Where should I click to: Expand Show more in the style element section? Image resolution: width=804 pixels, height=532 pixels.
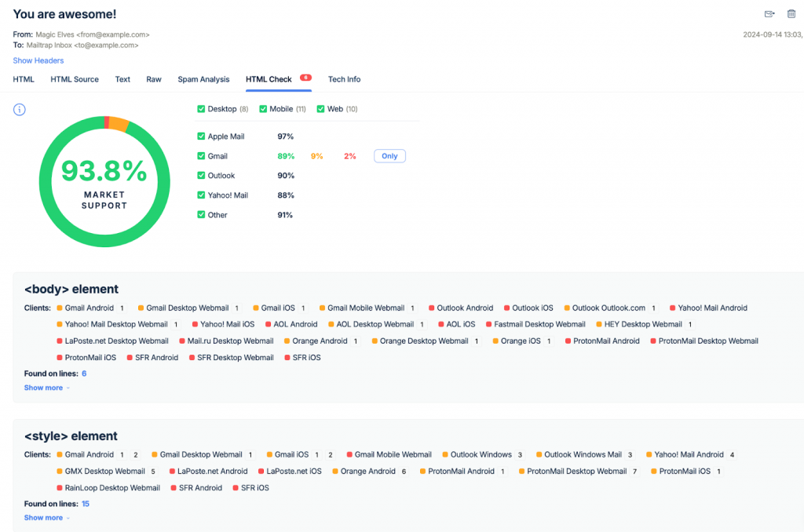point(43,517)
